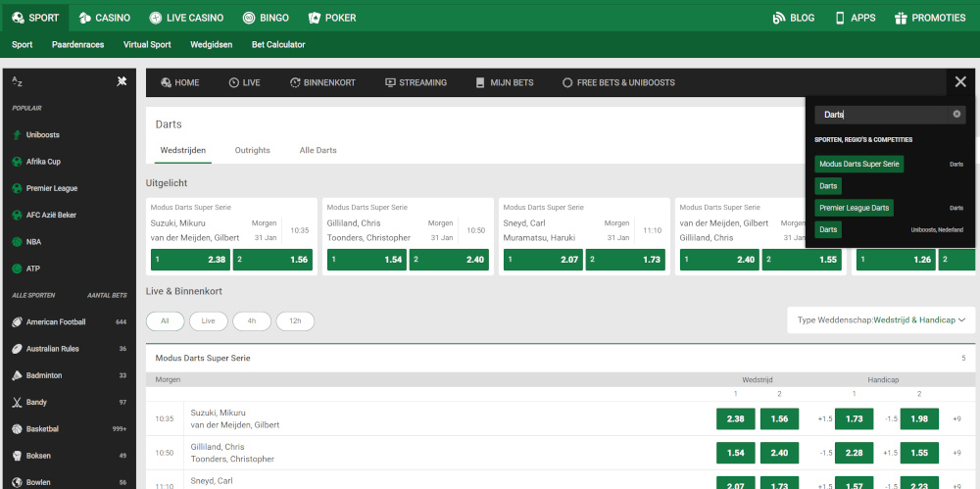Click the A-Z sort icon in sidebar
Image resolution: width=980 pixels, height=489 pixels.
point(18,82)
